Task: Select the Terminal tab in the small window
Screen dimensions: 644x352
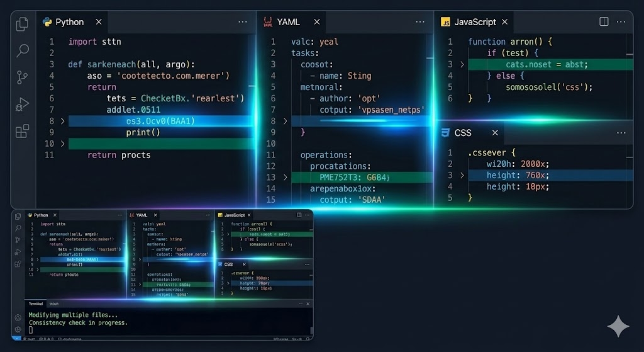Action: 36,304
